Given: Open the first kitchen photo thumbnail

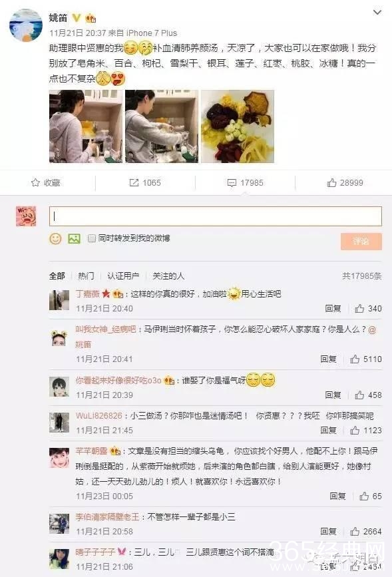Looking at the screenshot, I should point(86,126).
